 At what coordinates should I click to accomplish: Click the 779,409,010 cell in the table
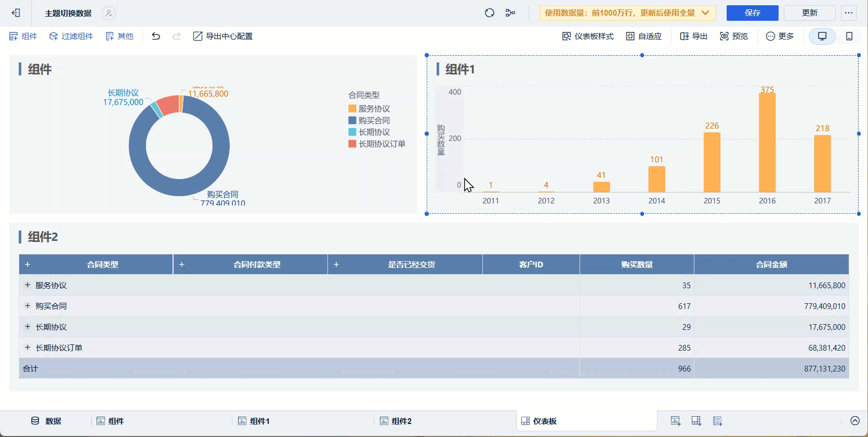pyautogui.click(x=824, y=306)
